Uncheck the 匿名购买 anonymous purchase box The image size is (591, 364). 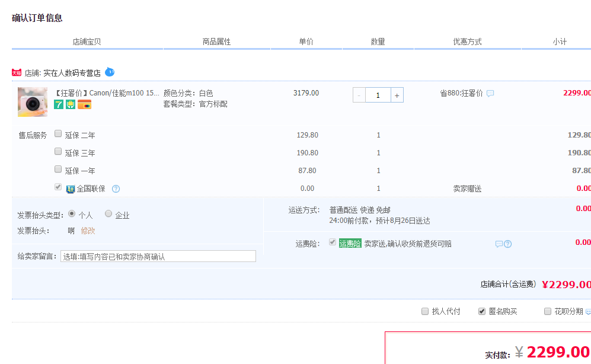tap(482, 311)
